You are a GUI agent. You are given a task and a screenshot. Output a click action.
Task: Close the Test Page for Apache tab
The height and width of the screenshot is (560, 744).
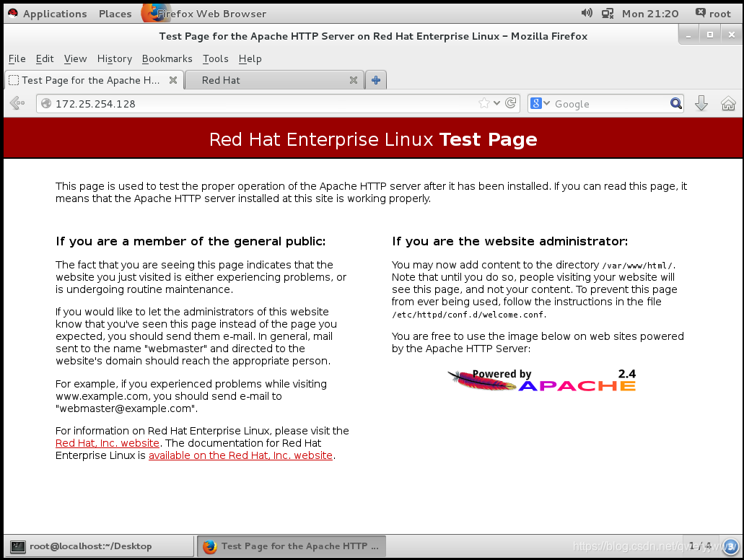[x=173, y=80]
